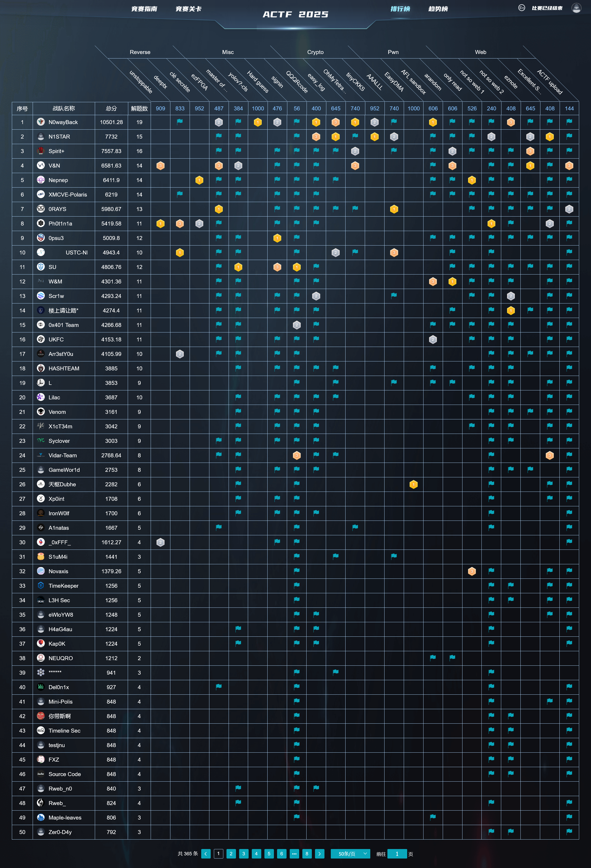Image resolution: width=591 pixels, height=868 pixels.
Task: Go to previous page with left chevron
Action: coord(206,854)
